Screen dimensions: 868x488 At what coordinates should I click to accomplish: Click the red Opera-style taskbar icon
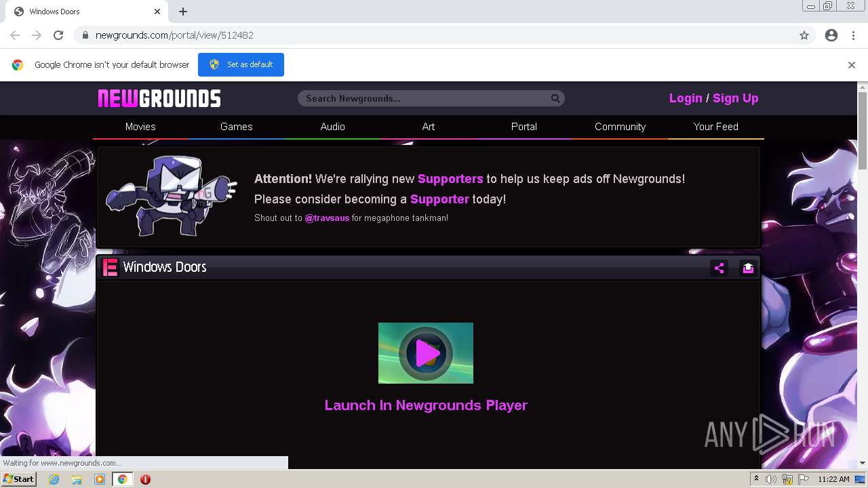(x=145, y=479)
